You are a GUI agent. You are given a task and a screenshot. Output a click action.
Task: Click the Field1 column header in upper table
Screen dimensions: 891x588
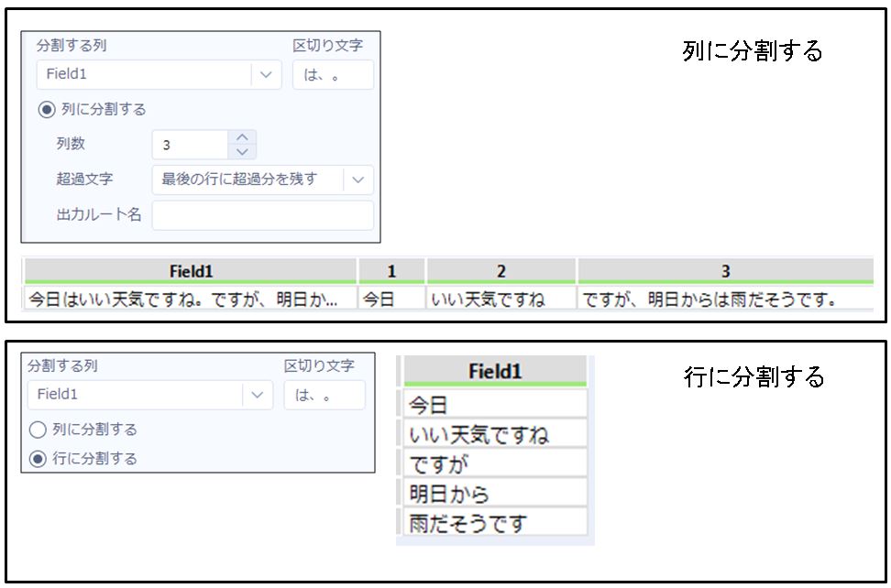click(190, 271)
